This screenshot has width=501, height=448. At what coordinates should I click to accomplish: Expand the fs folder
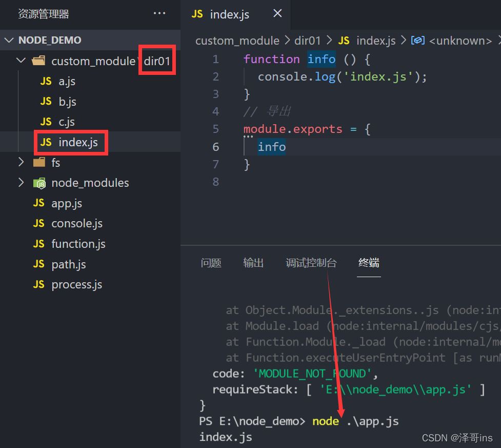tap(21, 162)
